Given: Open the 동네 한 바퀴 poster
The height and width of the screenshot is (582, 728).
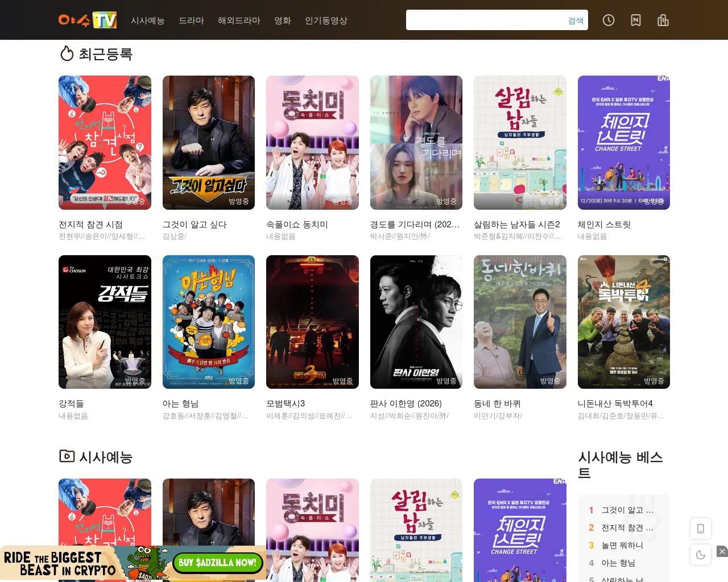Looking at the screenshot, I should (x=520, y=322).
